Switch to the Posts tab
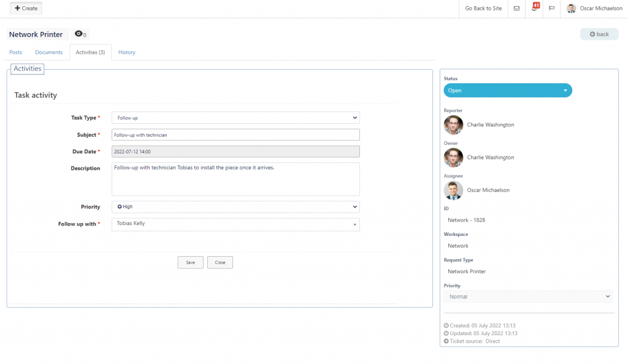This screenshot has height=364, width=628. 15,53
